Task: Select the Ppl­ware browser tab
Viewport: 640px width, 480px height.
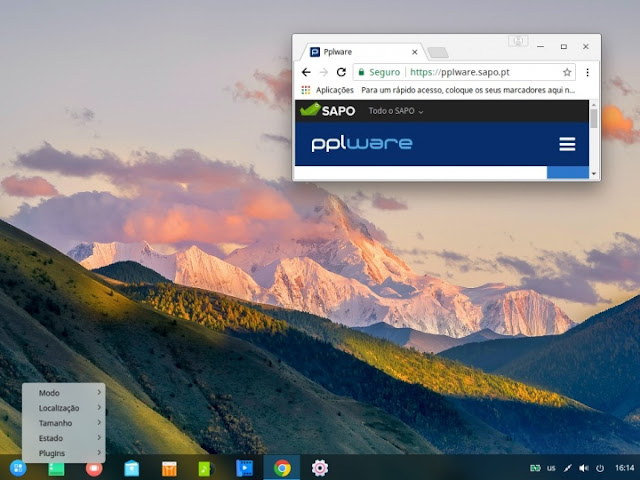Action: [x=362, y=52]
